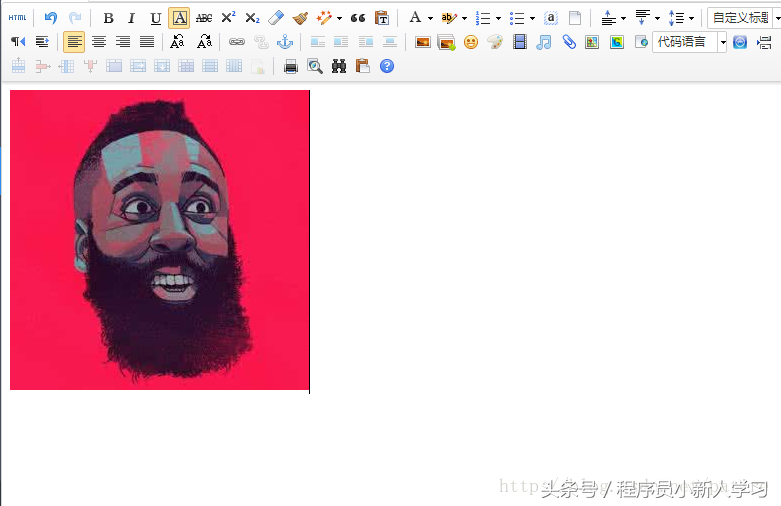Toggle left text alignment
The height and width of the screenshot is (506, 781).
(74, 42)
